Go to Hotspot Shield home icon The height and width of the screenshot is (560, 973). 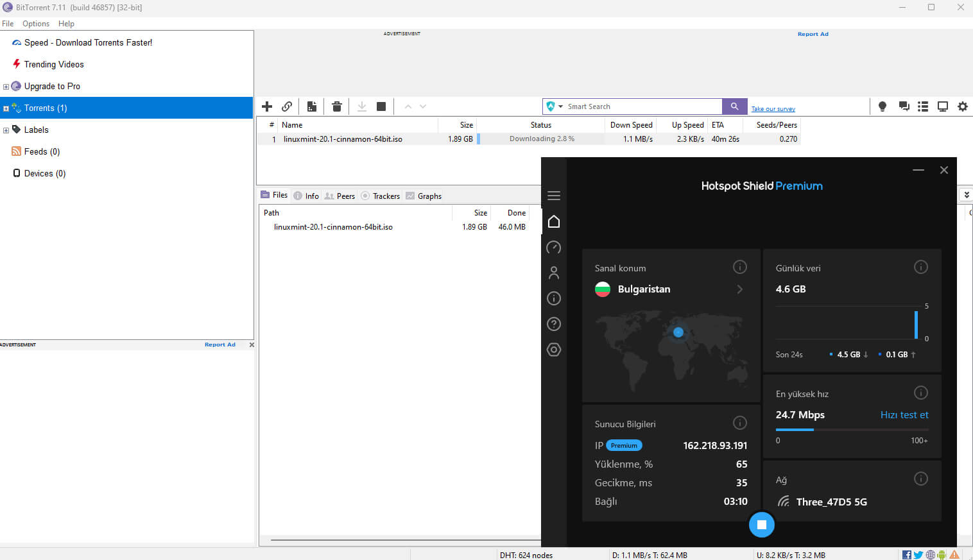[554, 221]
